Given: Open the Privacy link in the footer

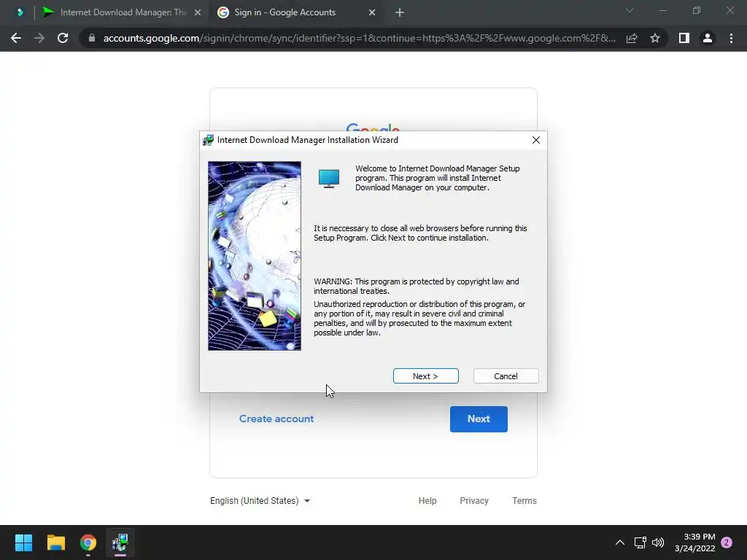Looking at the screenshot, I should [x=474, y=500].
